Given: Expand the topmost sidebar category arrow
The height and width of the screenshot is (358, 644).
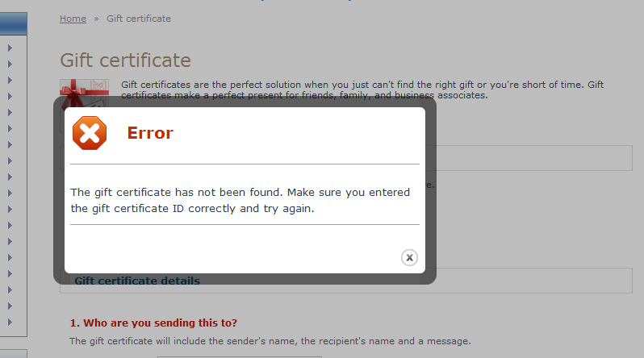Looking at the screenshot, I should [x=10, y=48].
